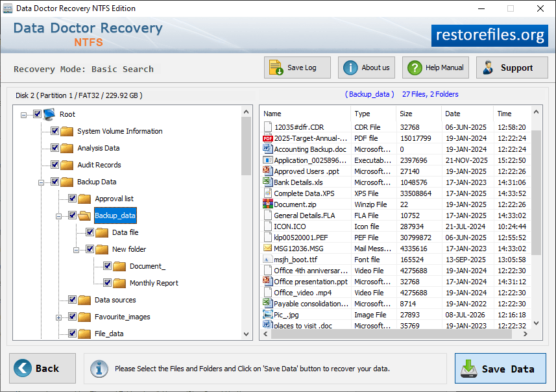Image resolution: width=556 pixels, height=392 pixels.
Task: Uncheck the Backup Data checkbox
Action: (54, 182)
